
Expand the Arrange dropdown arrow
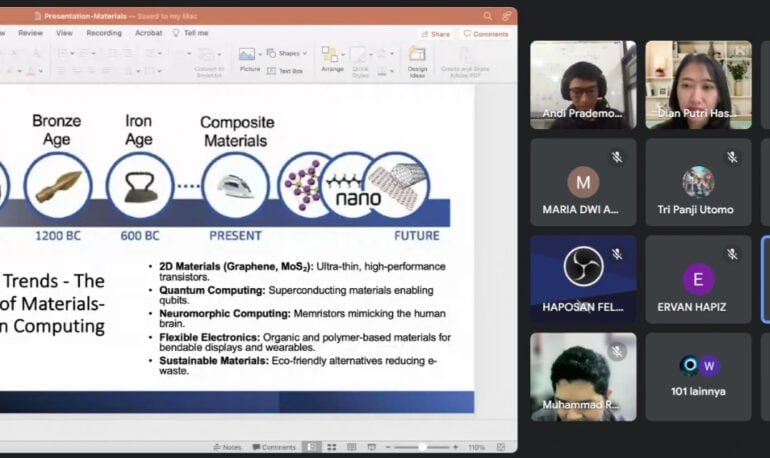click(x=343, y=54)
